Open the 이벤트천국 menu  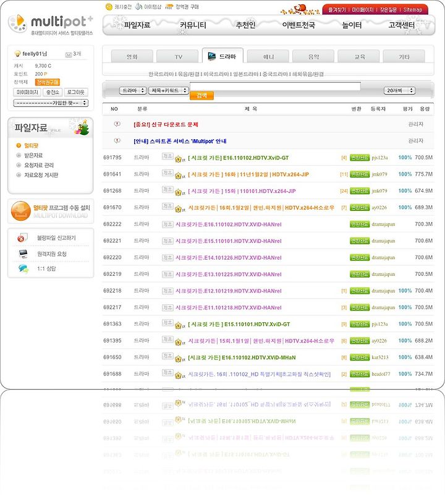coord(299,25)
